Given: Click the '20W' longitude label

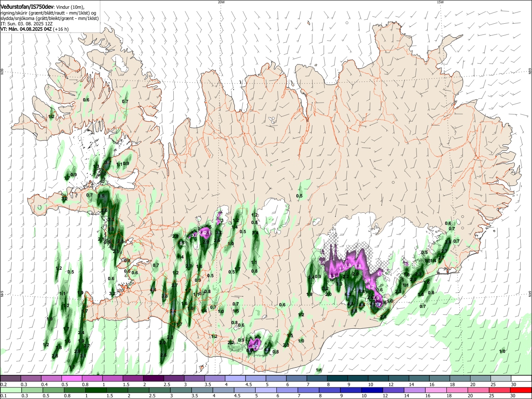Looking at the screenshot, I should pos(221,2).
